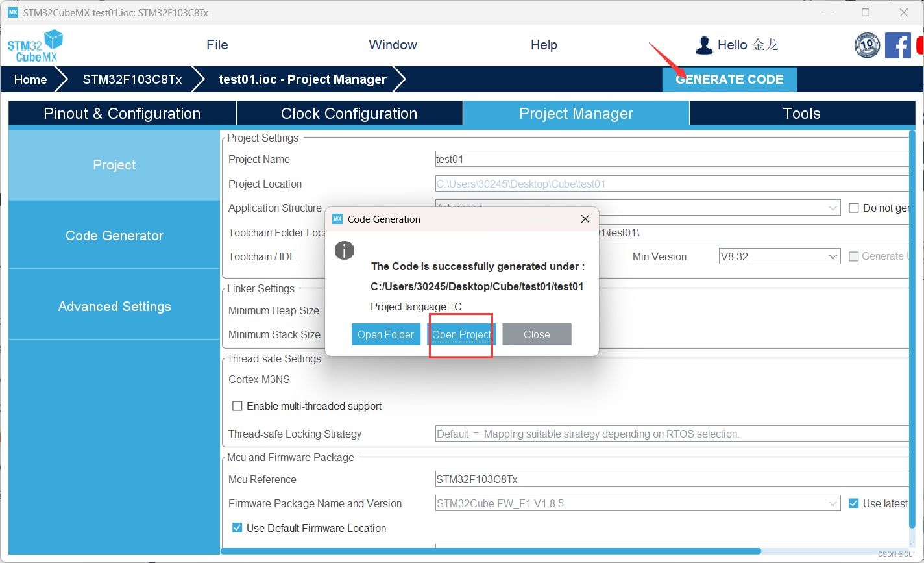The image size is (924, 563).
Task: Click the STM32F103C8Tx breadcrumb
Action: [x=132, y=79]
